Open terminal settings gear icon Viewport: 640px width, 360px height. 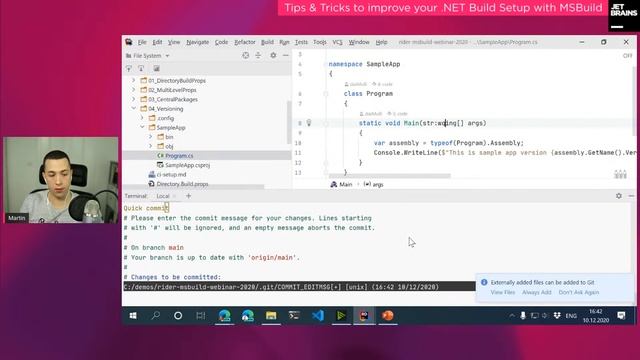click(x=619, y=196)
